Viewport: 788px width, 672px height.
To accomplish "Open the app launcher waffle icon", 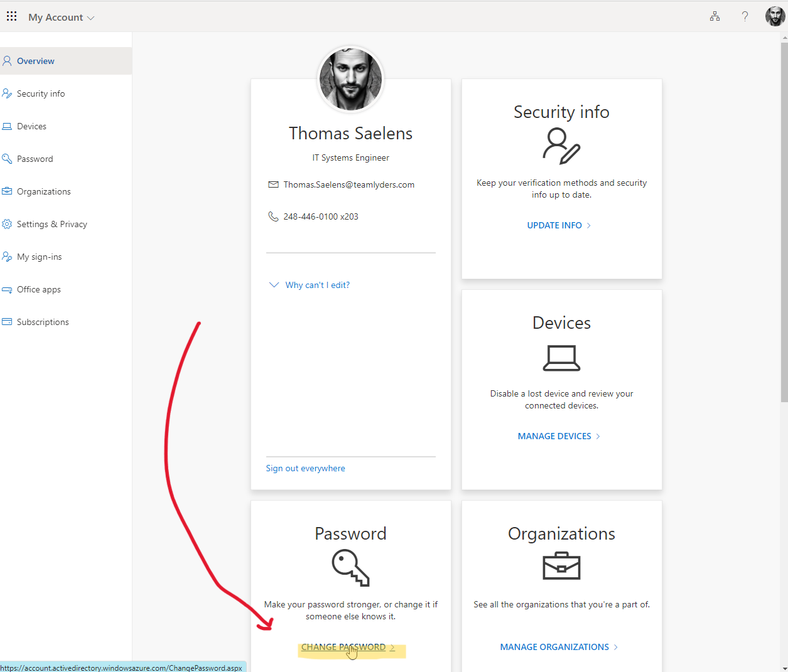I will pyautogui.click(x=12, y=16).
